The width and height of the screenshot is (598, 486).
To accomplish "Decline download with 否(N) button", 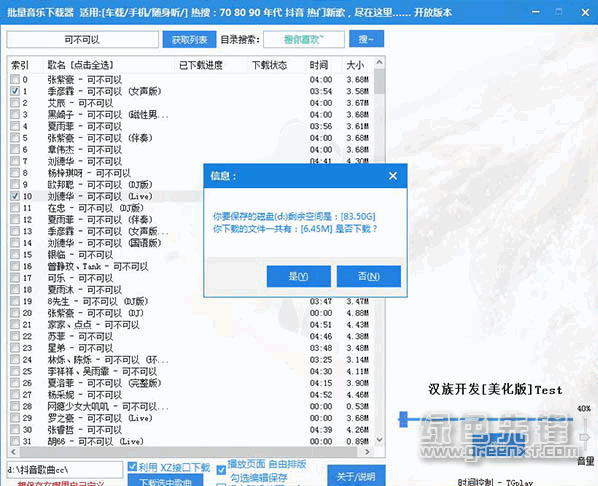I will (x=369, y=276).
